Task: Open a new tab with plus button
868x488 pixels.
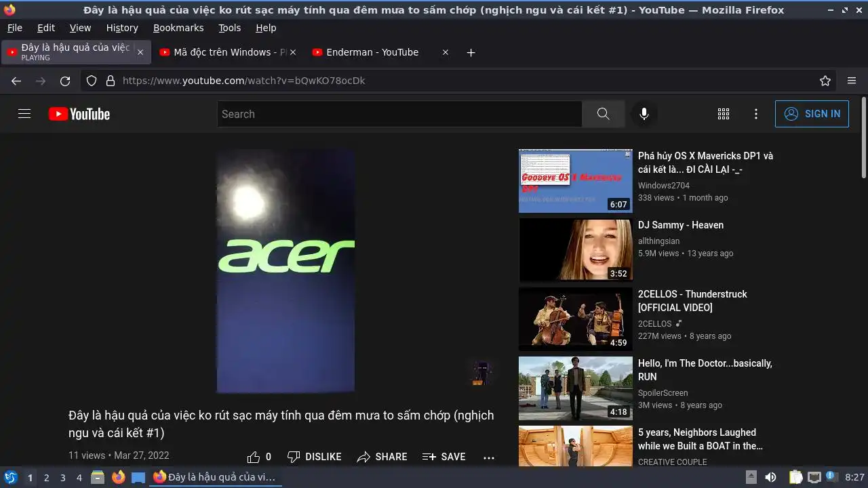Action: (471, 52)
